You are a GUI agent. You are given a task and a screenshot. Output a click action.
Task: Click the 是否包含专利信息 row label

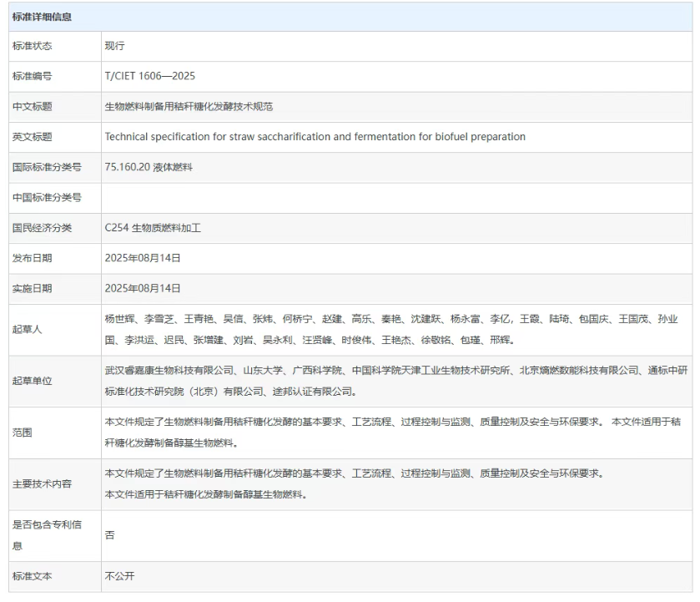point(45,534)
